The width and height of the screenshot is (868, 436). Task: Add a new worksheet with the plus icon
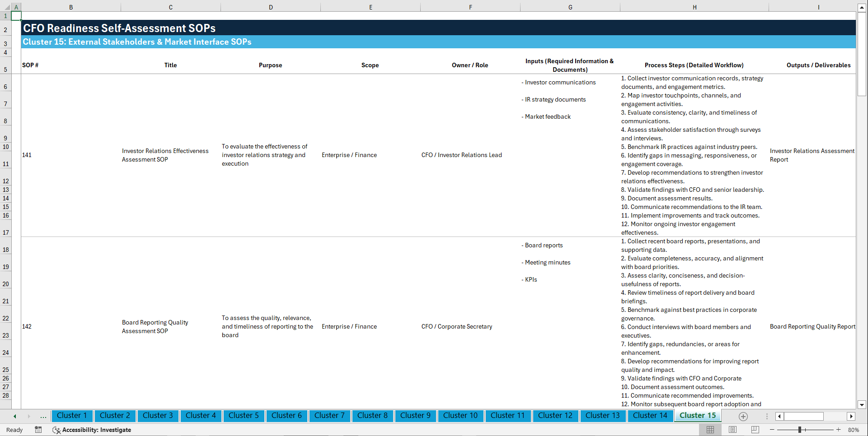pos(743,416)
